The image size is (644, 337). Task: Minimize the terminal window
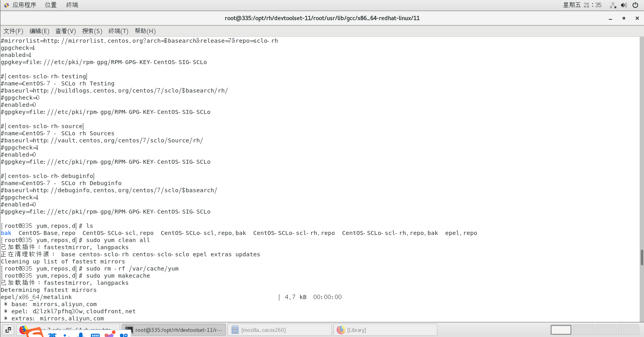point(610,18)
